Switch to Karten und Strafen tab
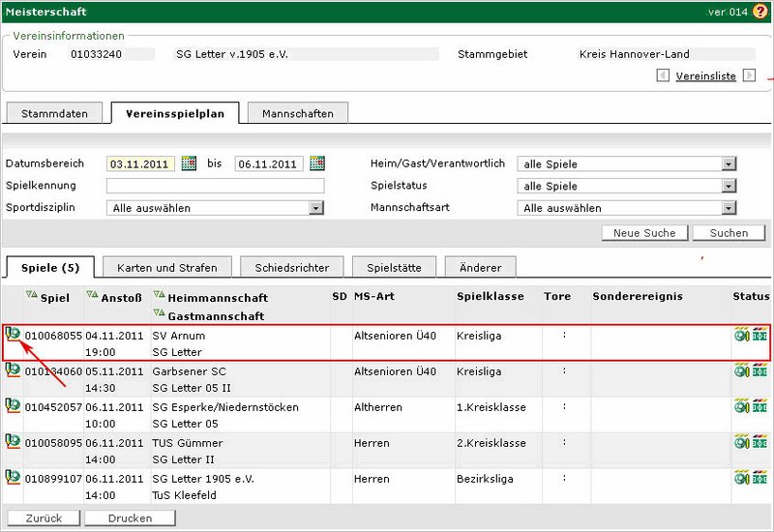 [x=166, y=267]
